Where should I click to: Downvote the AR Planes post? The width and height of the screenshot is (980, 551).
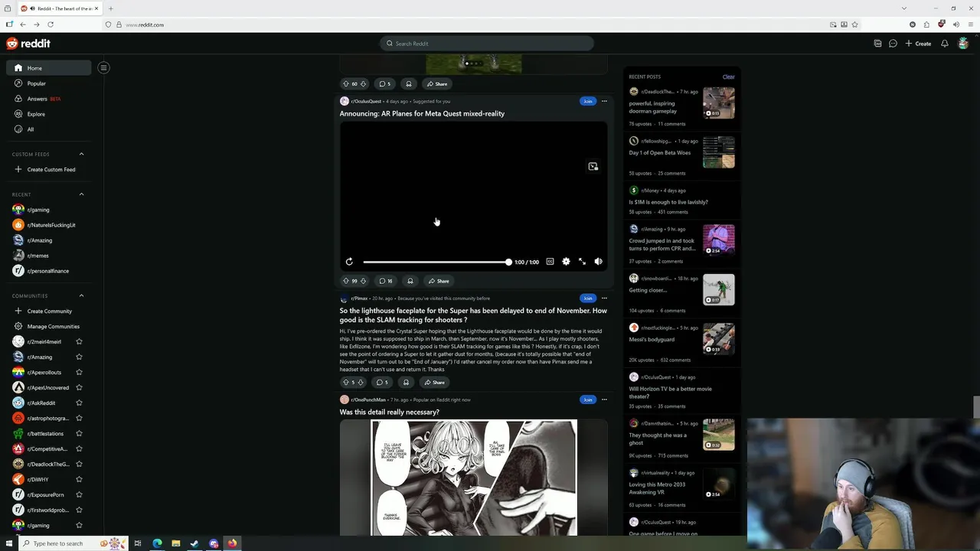pos(364,281)
